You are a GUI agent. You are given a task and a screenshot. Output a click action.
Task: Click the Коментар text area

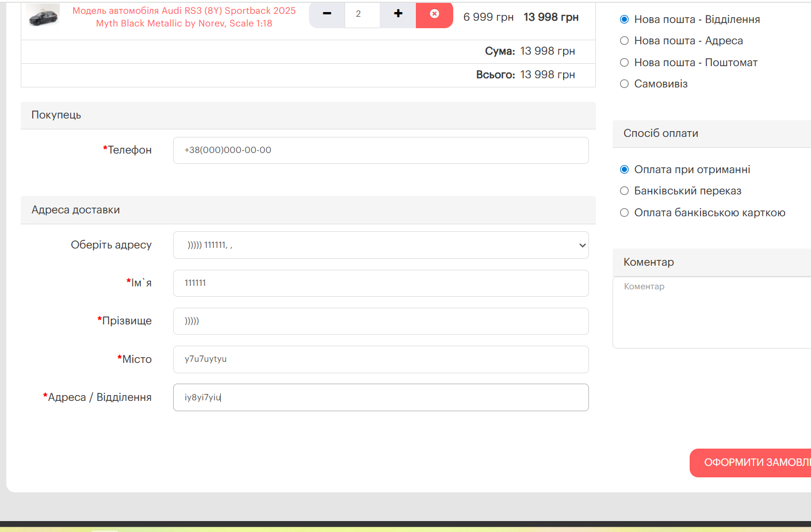click(x=712, y=312)
